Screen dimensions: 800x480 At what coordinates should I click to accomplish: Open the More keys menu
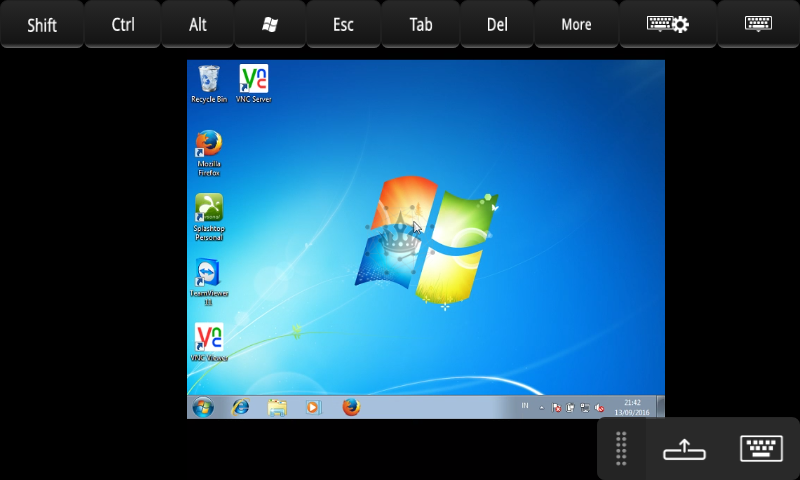[x=576, y=24]
